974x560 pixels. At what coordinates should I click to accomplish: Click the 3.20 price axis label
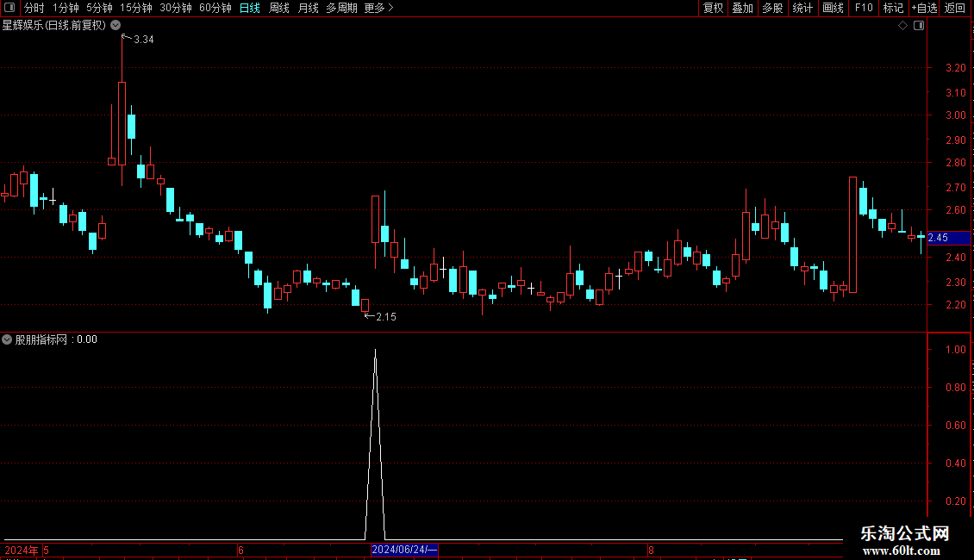[955, 68]
